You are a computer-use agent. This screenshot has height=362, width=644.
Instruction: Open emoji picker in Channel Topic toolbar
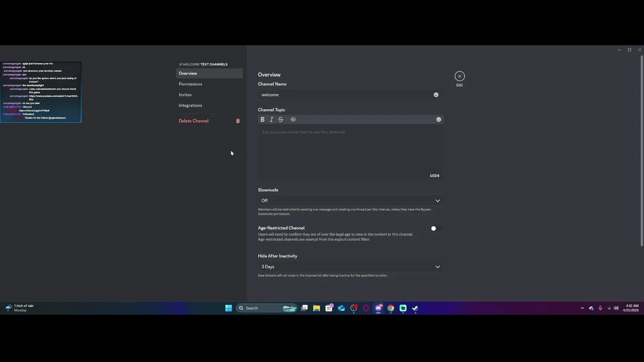[439, 120]
